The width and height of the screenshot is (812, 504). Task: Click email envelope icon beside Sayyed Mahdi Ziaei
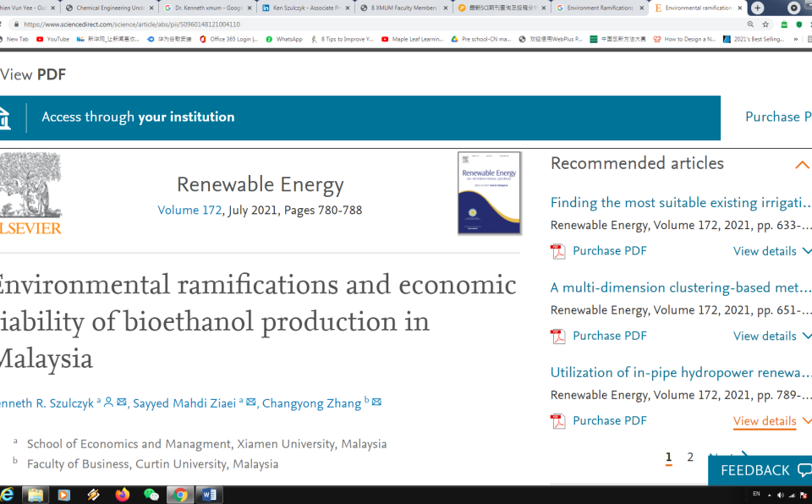pos(250,403)
